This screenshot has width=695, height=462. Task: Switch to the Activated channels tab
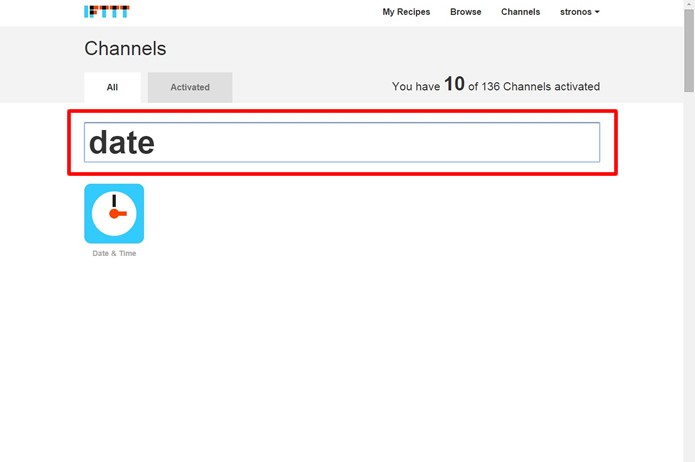coord(190,87)
